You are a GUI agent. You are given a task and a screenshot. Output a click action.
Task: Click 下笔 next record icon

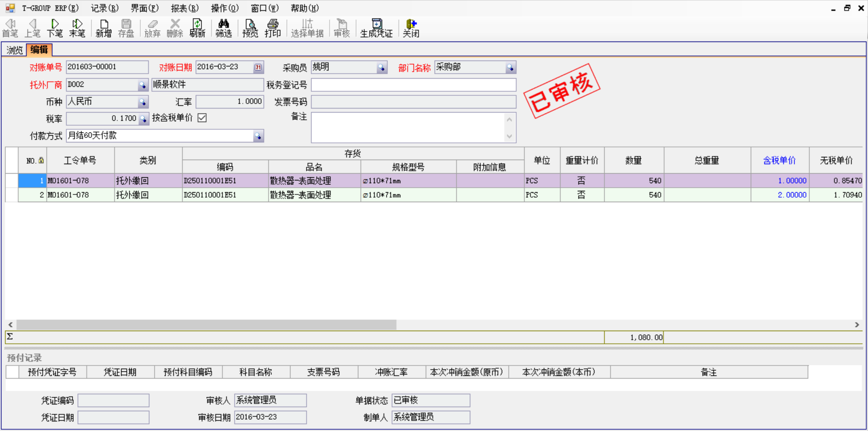point(55,28)
